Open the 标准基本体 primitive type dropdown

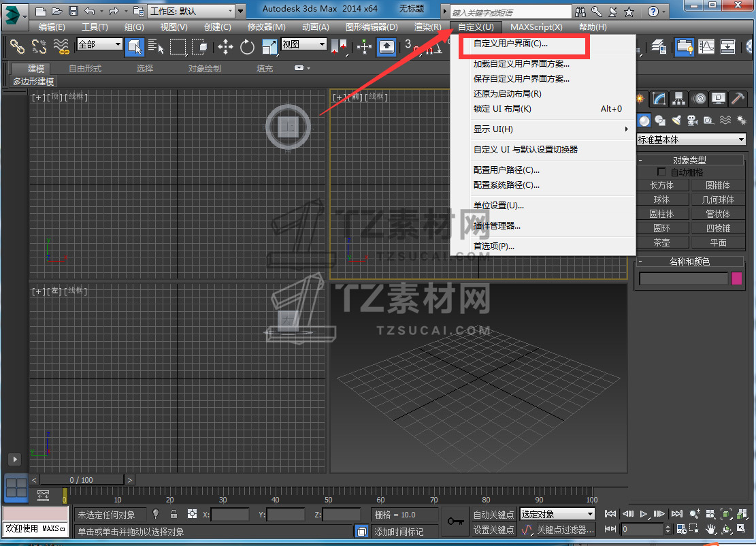pyautogui.click(x=691, y=140)
